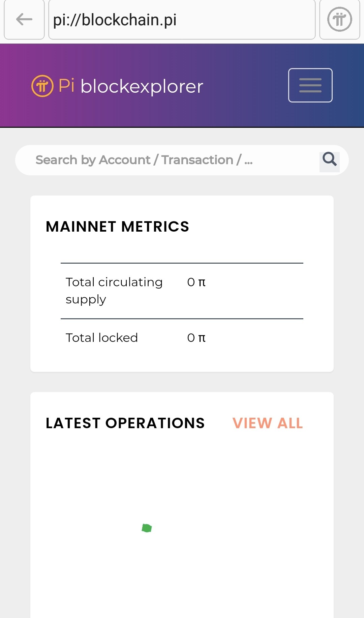Viewport: 364px width, 618px height.
Task: Click the magnifying glass search icon
Action: pyautogui.click(x=330, y=159)
